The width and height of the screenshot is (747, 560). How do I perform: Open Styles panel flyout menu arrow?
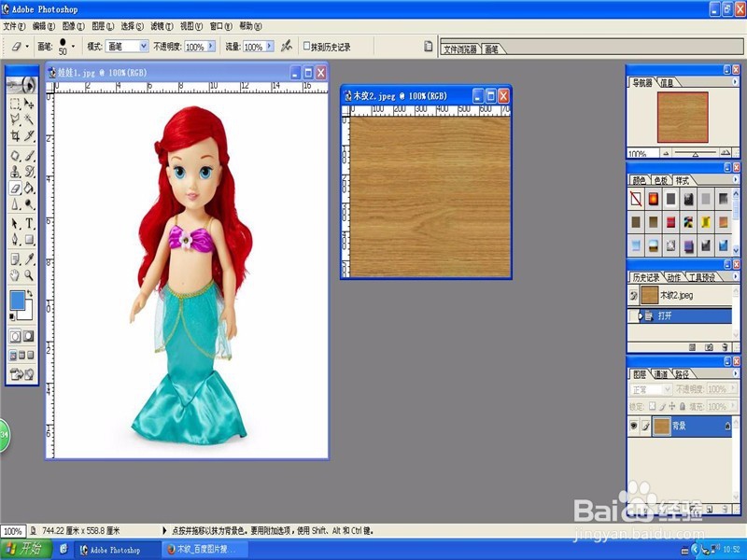(735, 179)
